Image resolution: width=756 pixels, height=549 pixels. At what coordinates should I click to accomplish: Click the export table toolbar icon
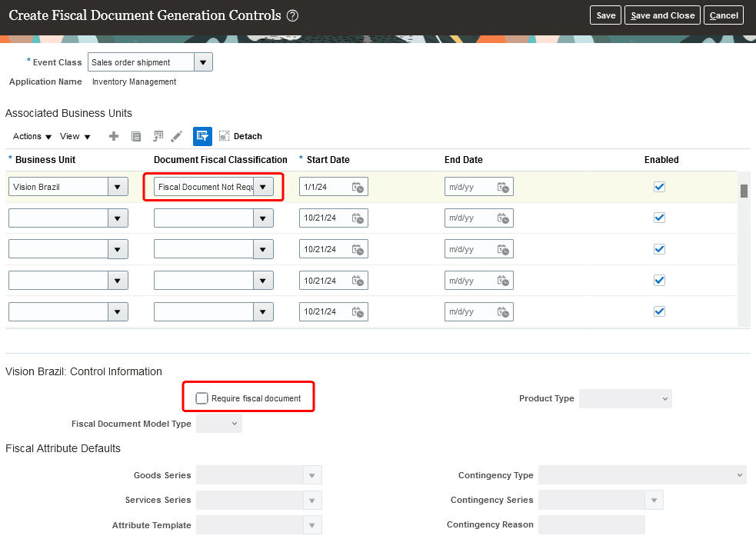[x=158, y=136]
